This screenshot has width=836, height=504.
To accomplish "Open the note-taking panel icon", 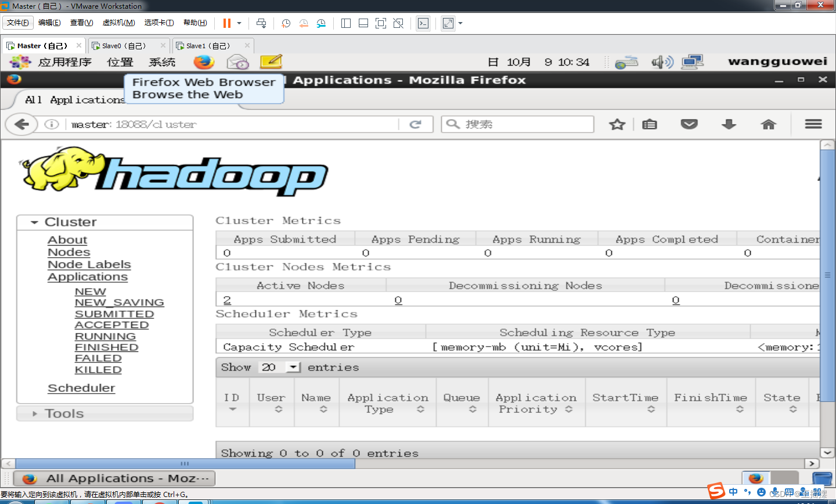I will (x=271, y=62).
